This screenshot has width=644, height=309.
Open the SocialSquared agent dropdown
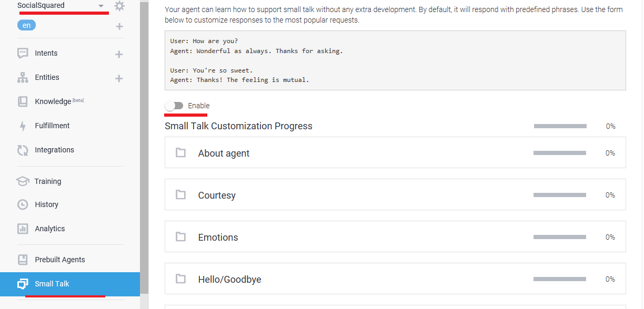point(101,6)
